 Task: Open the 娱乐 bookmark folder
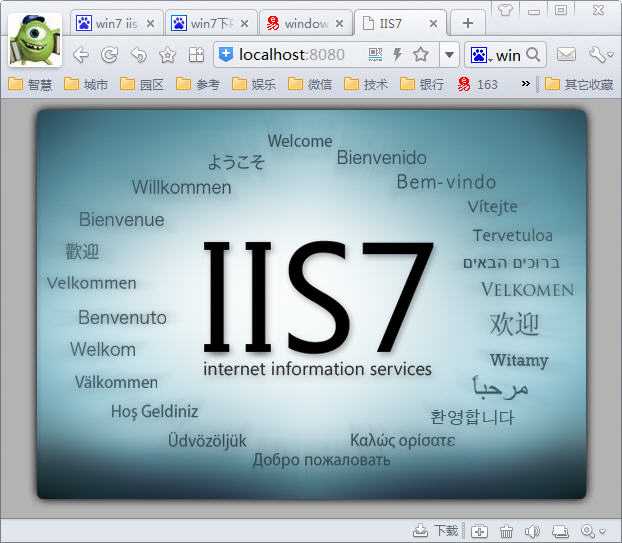254,84
